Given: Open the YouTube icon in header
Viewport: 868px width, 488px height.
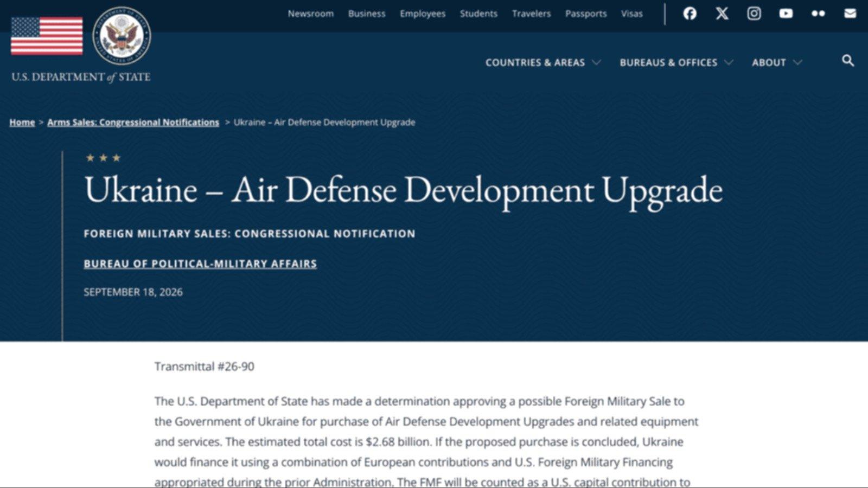Looking at the screenshot, I should tap(786, 14).
